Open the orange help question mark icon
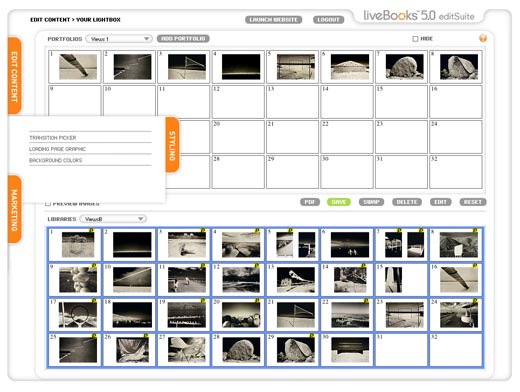The width and height of the screenshot is (520, 392). (483, 38)
